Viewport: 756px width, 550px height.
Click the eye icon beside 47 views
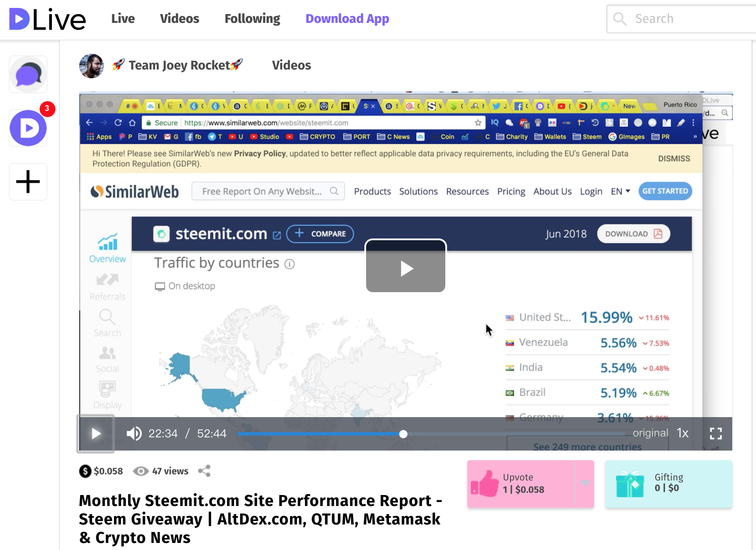pyautogui.click(x=141, y=471)
